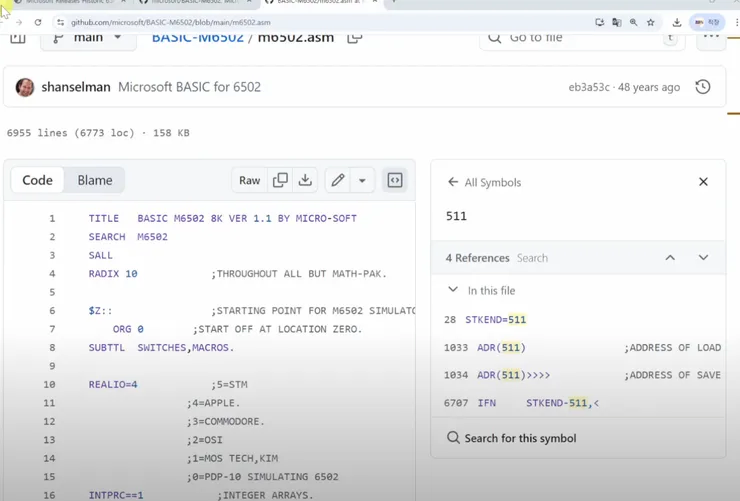Reload the page in the browser

pyautogui.click(x=38, y=22)
